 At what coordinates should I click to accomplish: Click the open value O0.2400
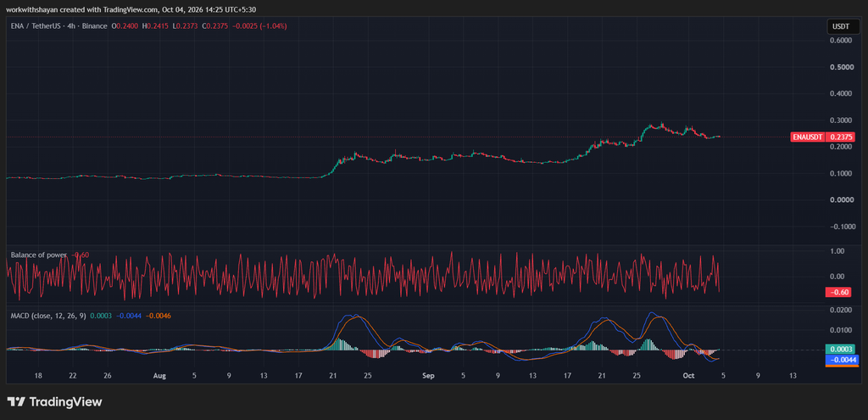pyautogui.click(x=125, y=25)
